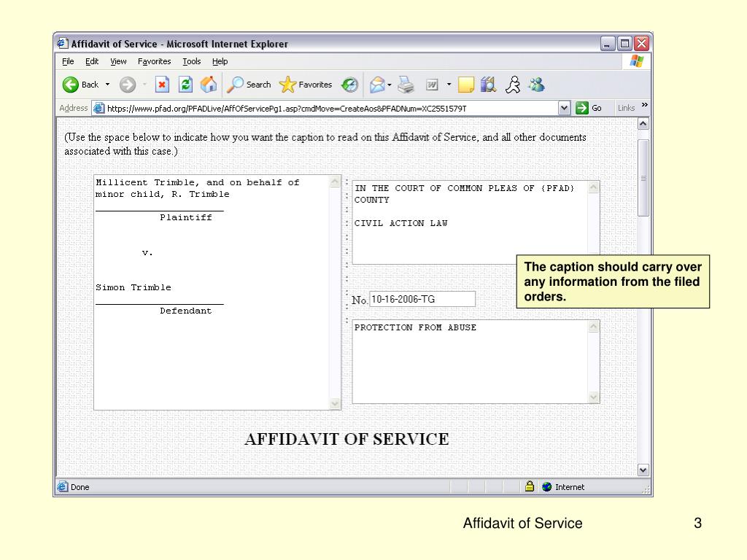Click the court name area's scroll up arrow
Screen dimensions: 747x560
click(594, 187)
